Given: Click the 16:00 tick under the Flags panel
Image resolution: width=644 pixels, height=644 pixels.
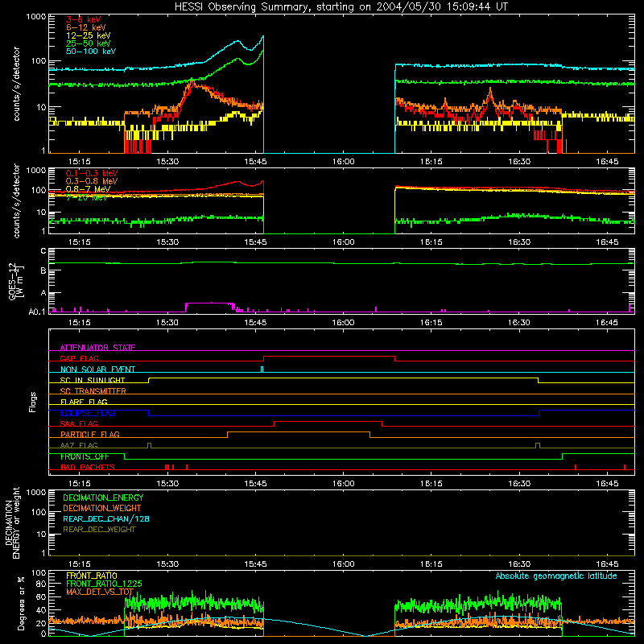Looking at the screenshot, I should click(x=344, y=484).
